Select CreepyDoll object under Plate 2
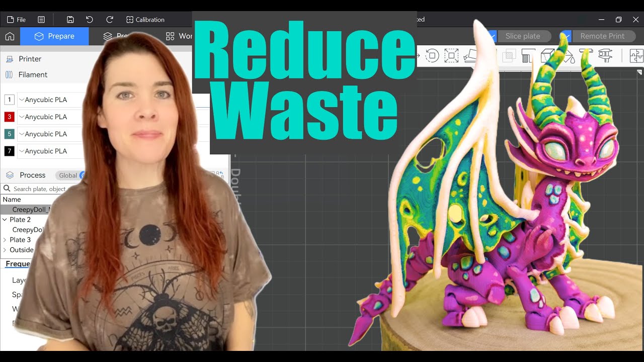The width and height of the screenshot is (644, 362). pos(28,230)
